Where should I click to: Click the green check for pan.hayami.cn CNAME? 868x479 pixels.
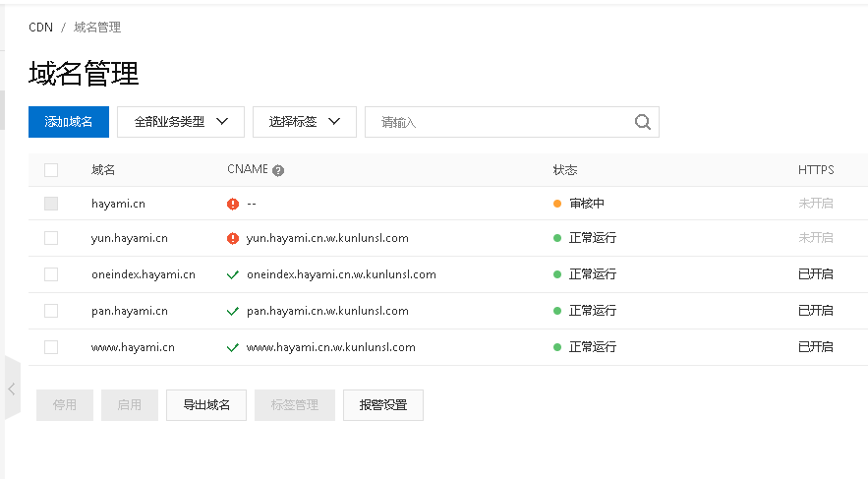tap(233, 311)
